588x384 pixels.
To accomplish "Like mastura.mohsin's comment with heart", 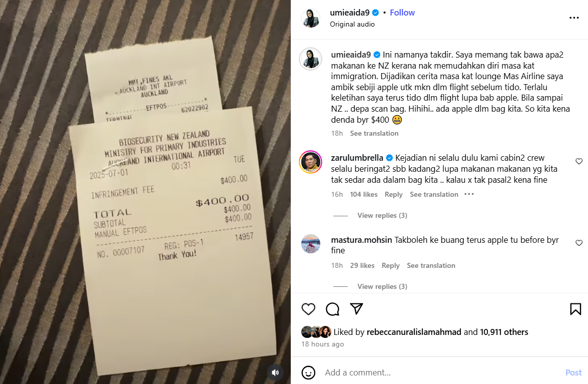I will coord(579,243).
